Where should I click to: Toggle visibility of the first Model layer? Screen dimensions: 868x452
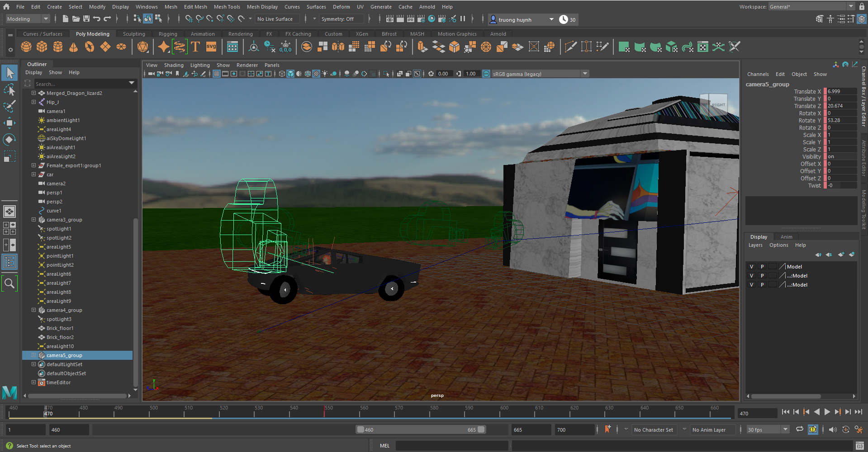[x=751, y=266]
